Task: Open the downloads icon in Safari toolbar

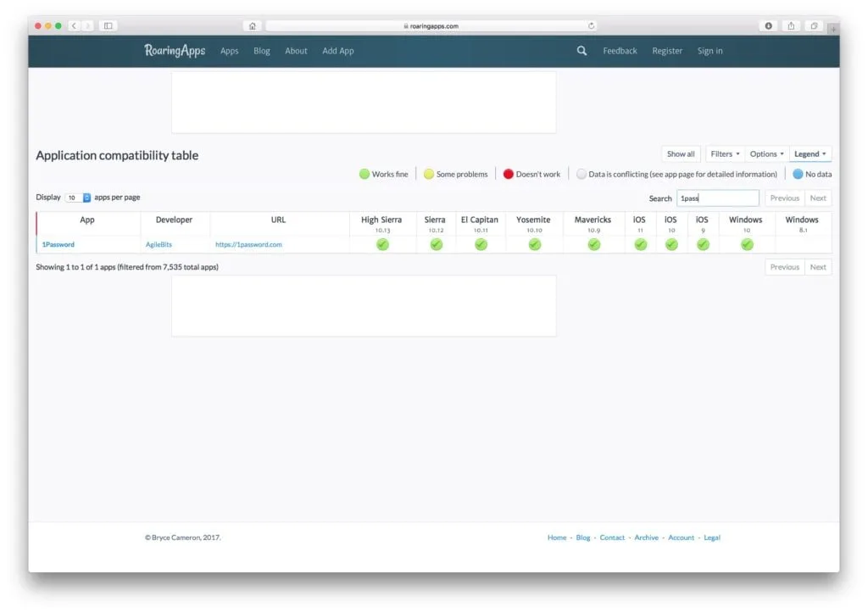Action: pyautogui.click(x=768, y=26)
